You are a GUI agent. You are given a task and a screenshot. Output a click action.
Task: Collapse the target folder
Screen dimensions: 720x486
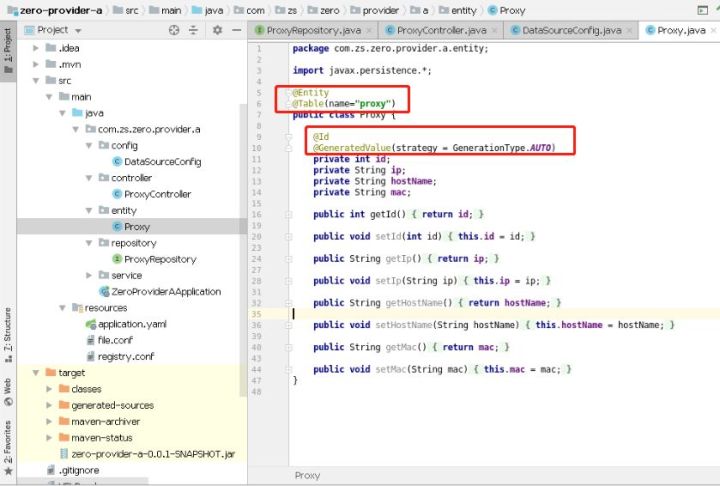point(36,373)
